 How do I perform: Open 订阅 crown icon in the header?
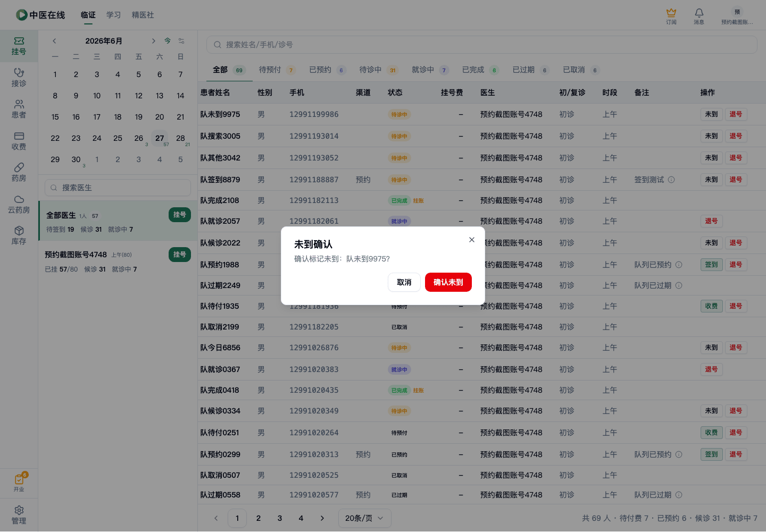tap(671, 16)
